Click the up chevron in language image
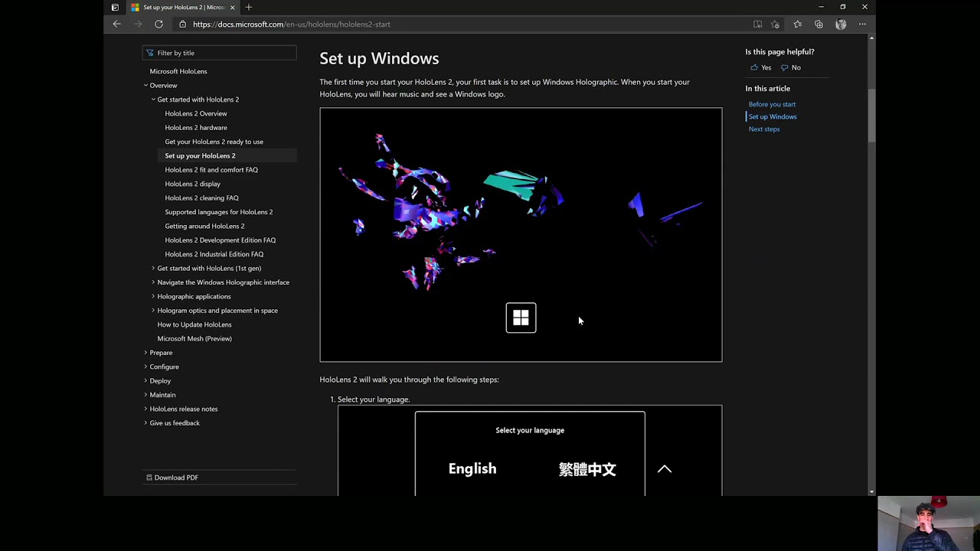This screenshot has height=551, width=980. pyautogui.click(x=665, y=469)
